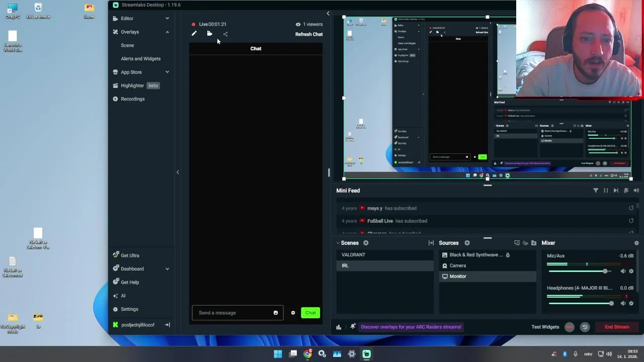This screenshot has height=362, width=644.
Task: Mute the Mic/Aux audio source
Action: (623, 271)
